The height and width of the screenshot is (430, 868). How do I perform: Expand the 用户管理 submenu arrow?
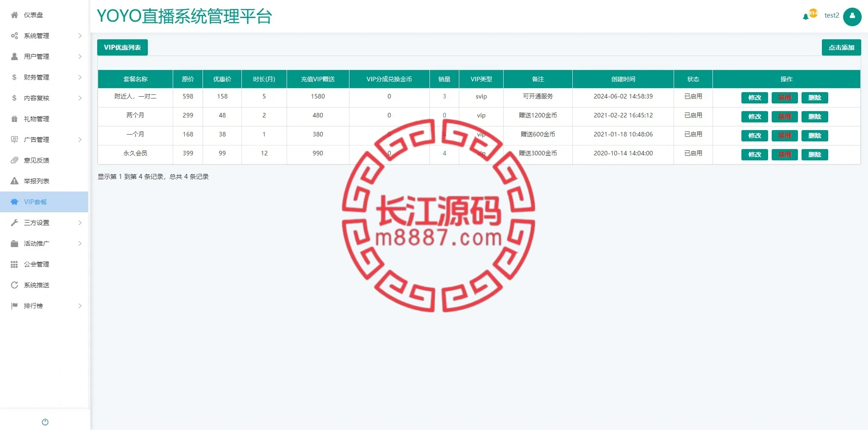(80, 56)
